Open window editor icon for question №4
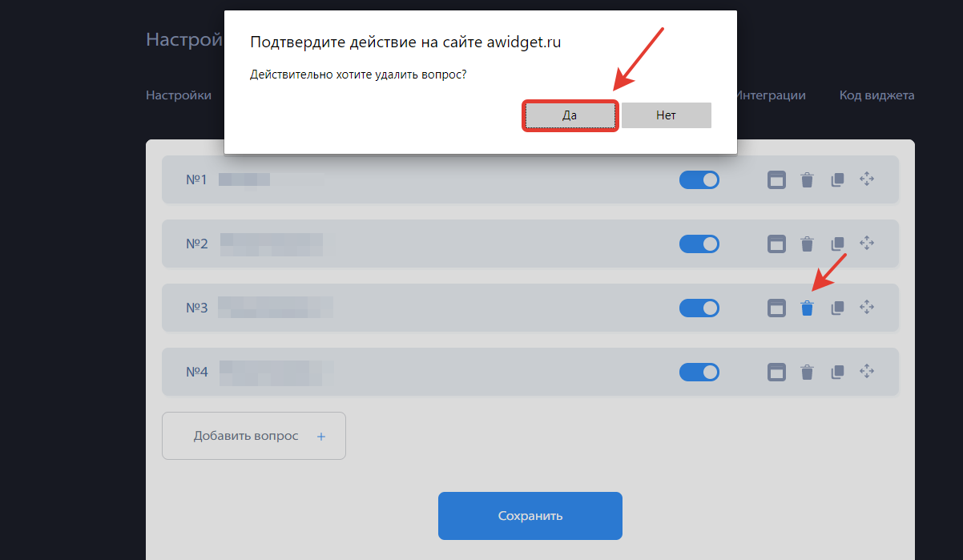 pos(776,372)
